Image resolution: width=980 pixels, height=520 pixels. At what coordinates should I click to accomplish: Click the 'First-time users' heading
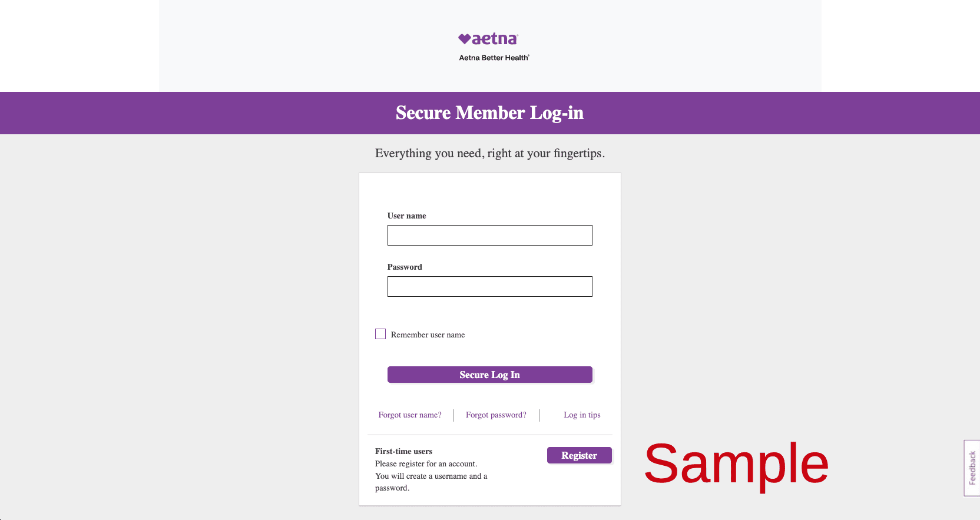(x=403, y=451)
